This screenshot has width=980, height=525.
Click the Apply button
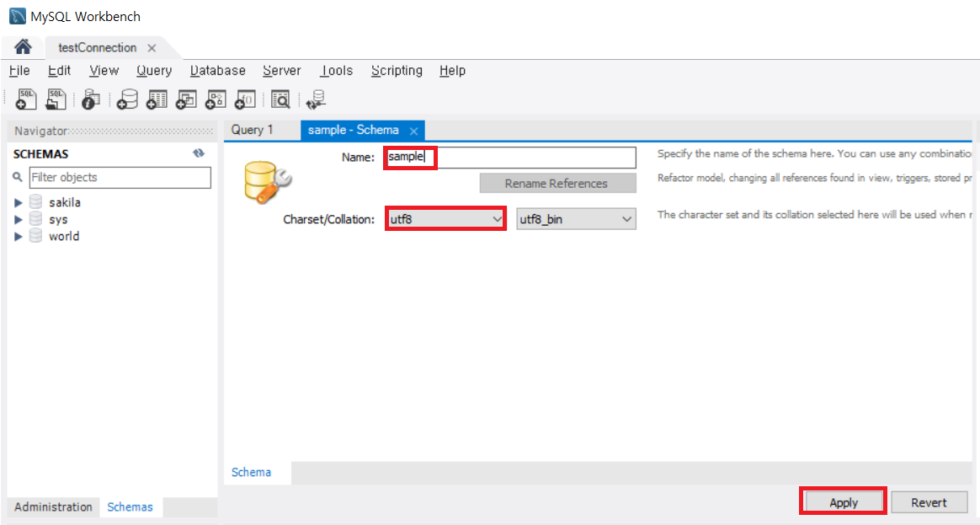click(843, 502)
